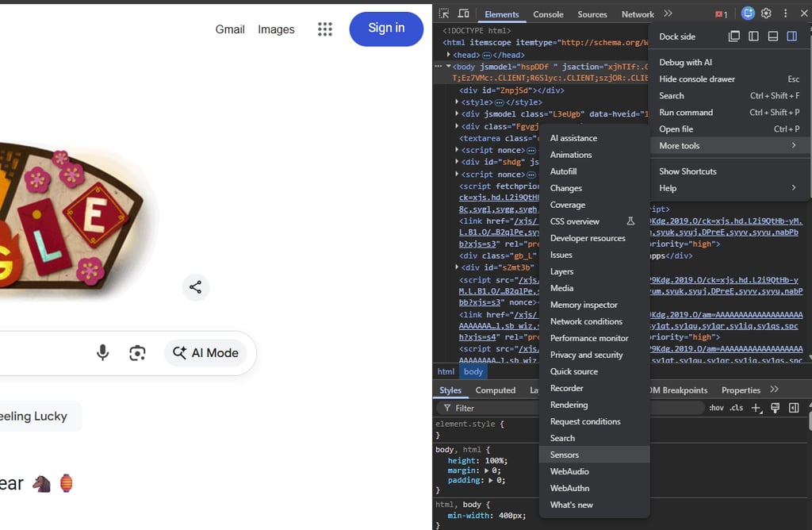Open the Images link
Image resolution: width=812 pixels, height=530 pixels.
276,29
